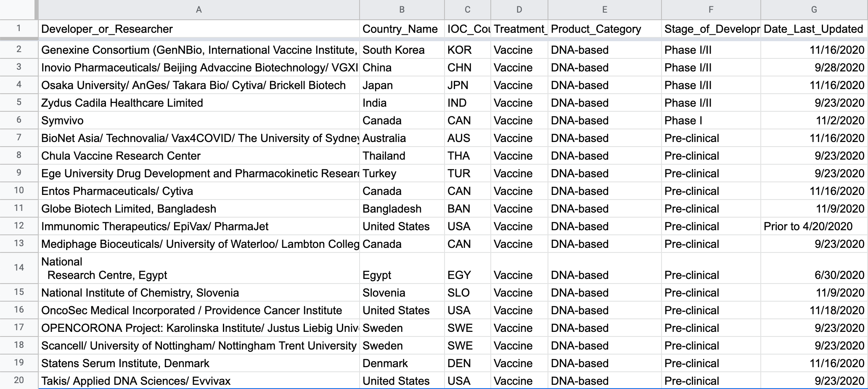Click the Phase I stage cell
Screen dimensions: 868x389
(x=683, y=121)
